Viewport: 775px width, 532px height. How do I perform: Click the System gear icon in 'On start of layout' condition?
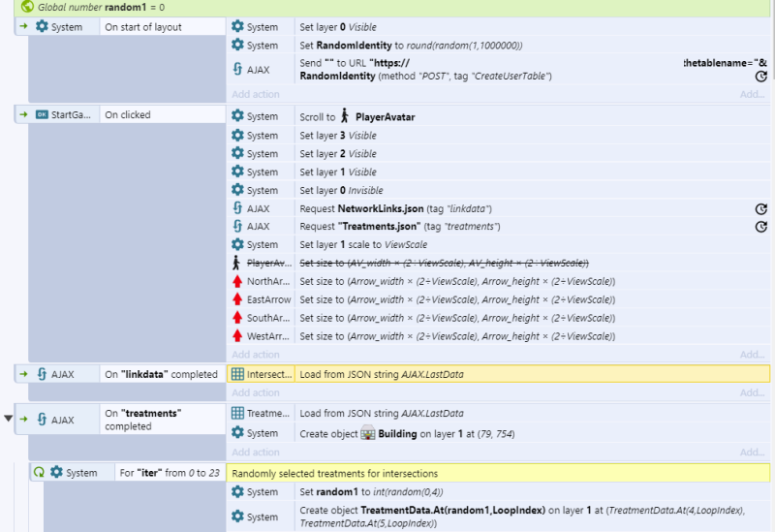(42, 27)
